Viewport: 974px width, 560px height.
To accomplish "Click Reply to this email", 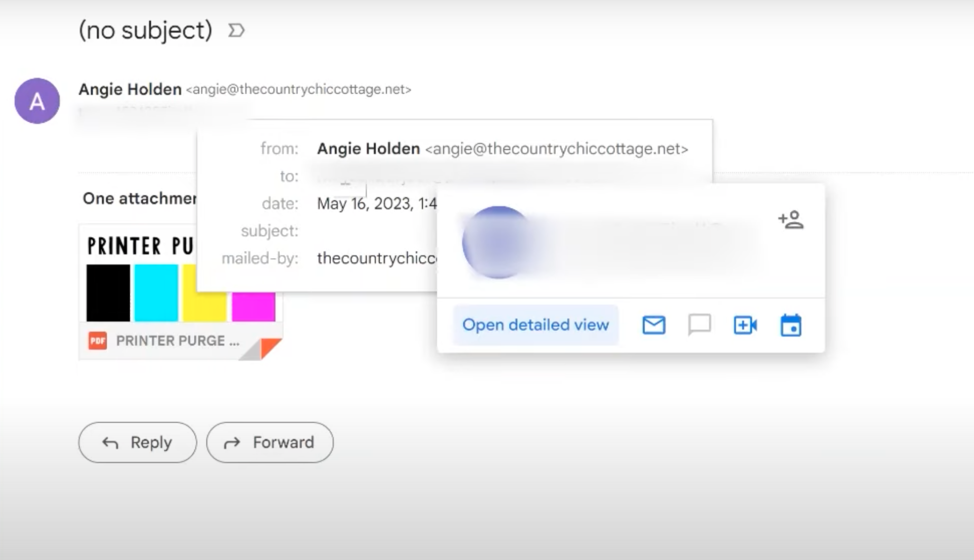I will pyautogui.click(x=137, y=442).
